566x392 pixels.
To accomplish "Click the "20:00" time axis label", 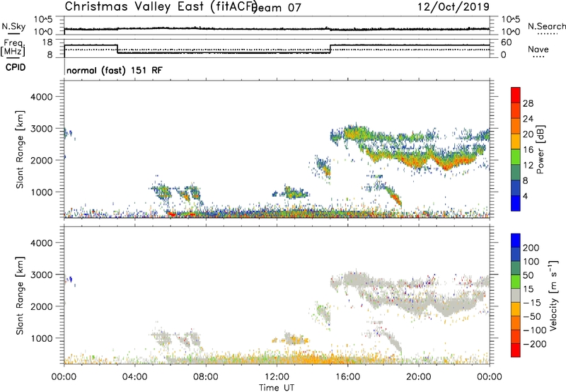I will 419,377.
